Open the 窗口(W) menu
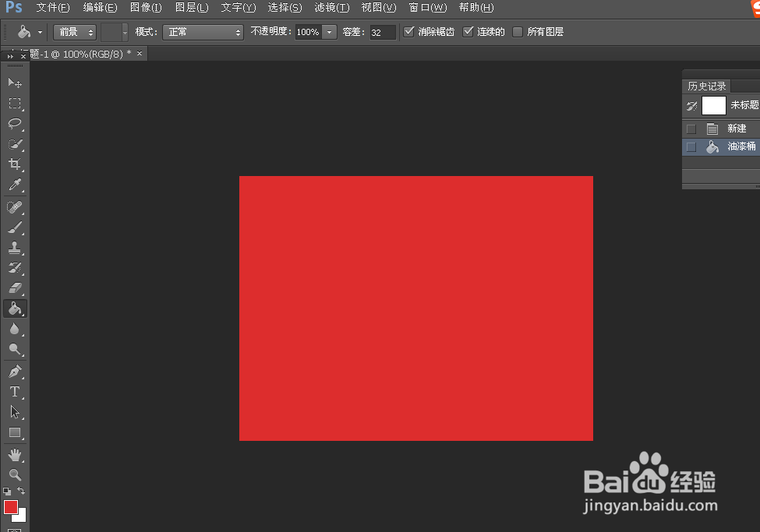The image size is (760, 532). click(x=427, y=7)
